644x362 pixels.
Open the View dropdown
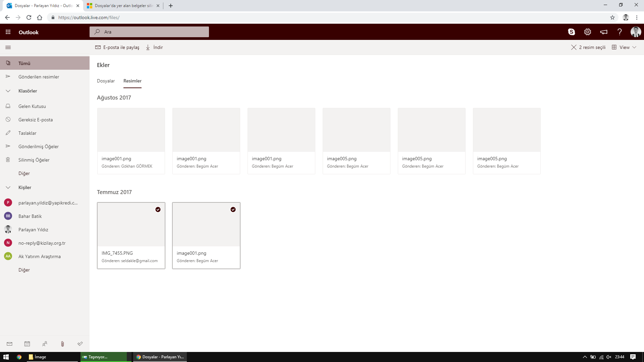click(624, 47)
